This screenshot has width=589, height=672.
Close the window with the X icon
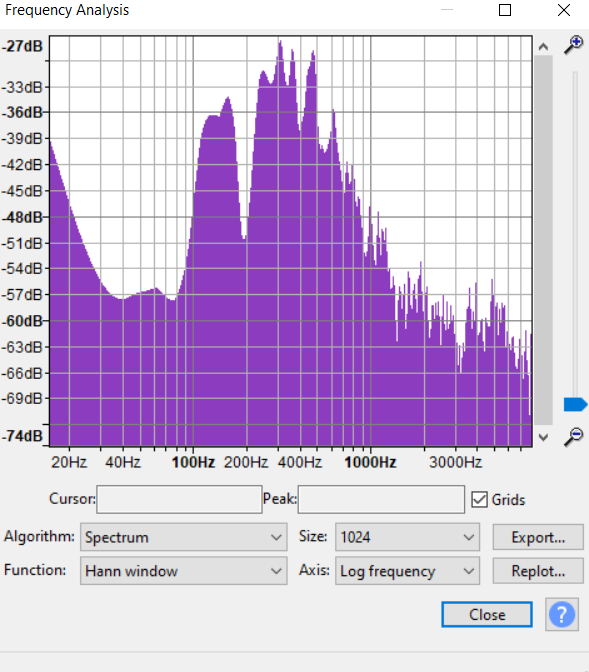pyautogui.click(x=564, y=10)
